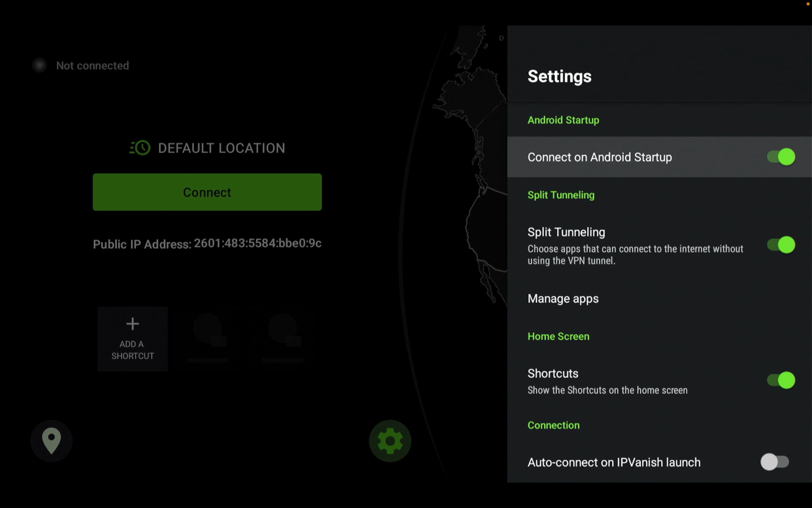Click the Not connected status text
The height and width of the screenshot is (508, 812).
pyautogui.click(x=93, y=65)
